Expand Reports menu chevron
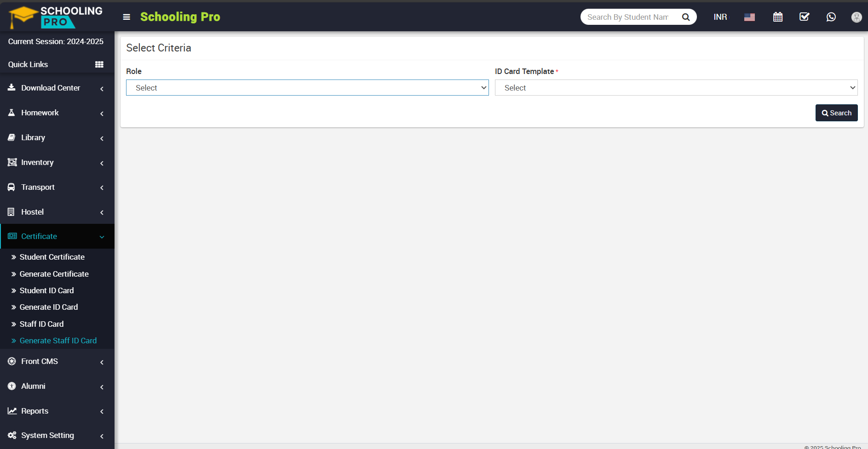The width and height of the screenshot is (868, 449). coord(102,411)
